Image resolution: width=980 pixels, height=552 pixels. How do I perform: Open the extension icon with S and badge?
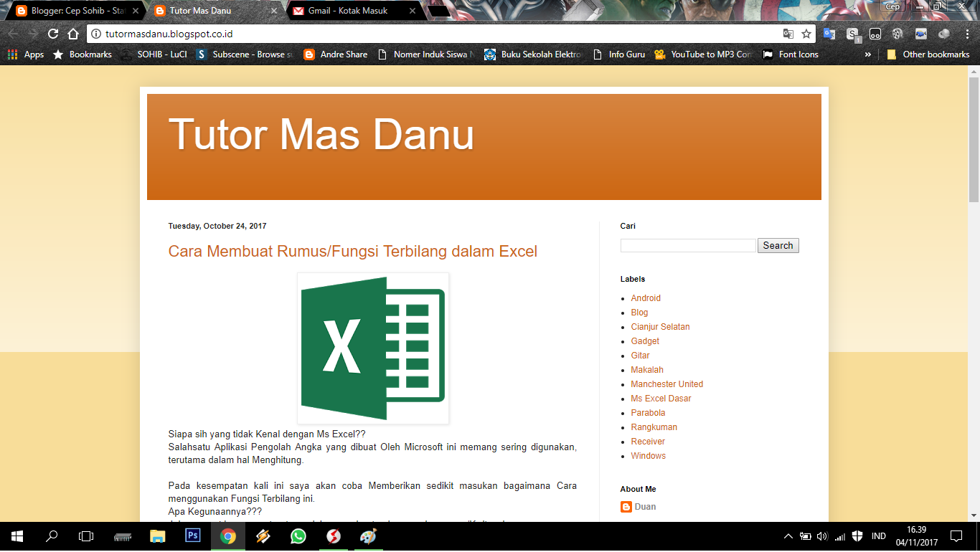852,34
